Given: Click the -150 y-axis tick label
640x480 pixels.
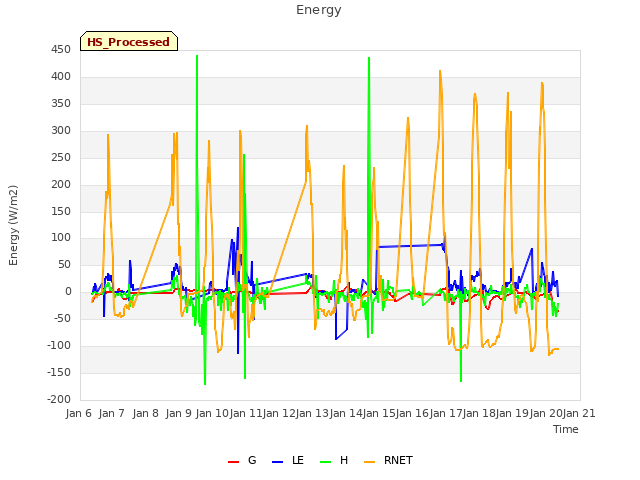Looking at the screenshot, I should [59, 372].
